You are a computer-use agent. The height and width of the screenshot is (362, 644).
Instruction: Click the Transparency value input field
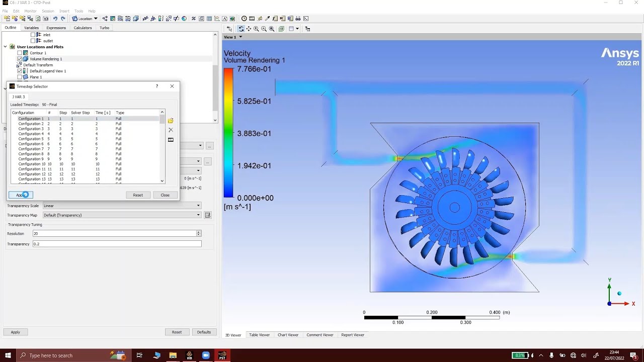[117, 244]
